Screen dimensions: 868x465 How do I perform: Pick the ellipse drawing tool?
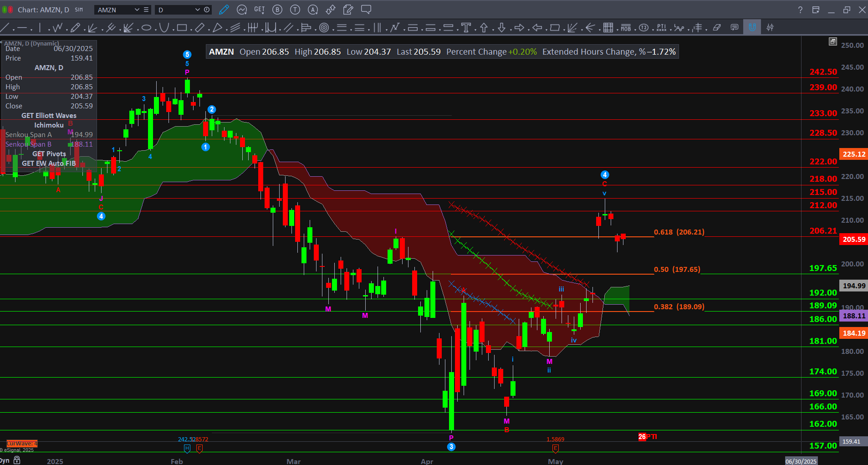pyautogui.click(x=146, y=28)
